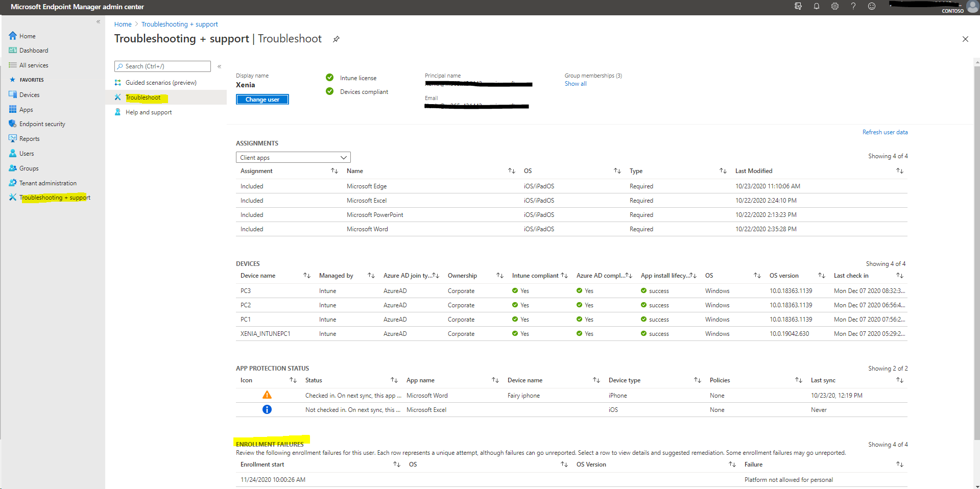Click the Users sidebar icon
This screenshot has width=980, height=489.
13,153
